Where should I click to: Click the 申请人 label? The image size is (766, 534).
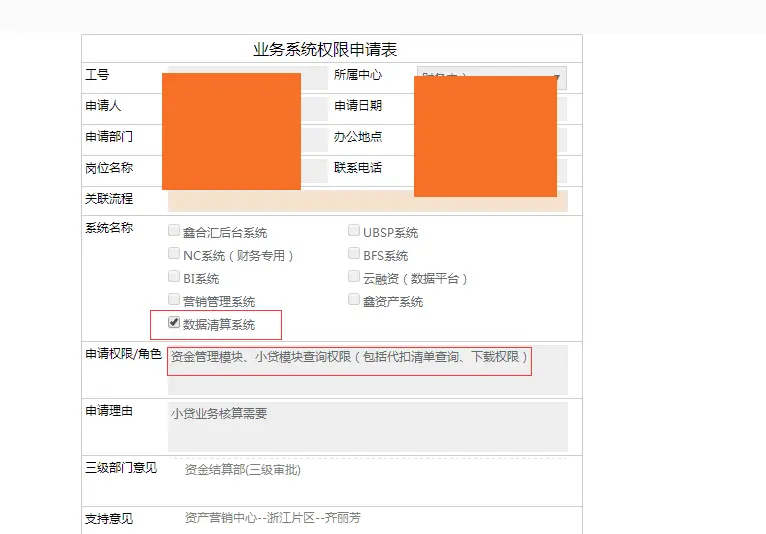(103, 106)
